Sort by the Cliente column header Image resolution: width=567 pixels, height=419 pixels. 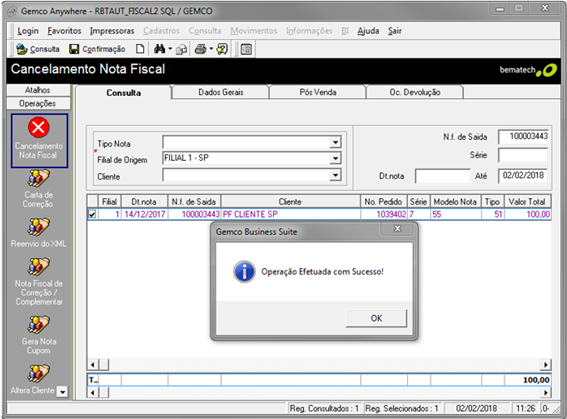tap(290, 202)
